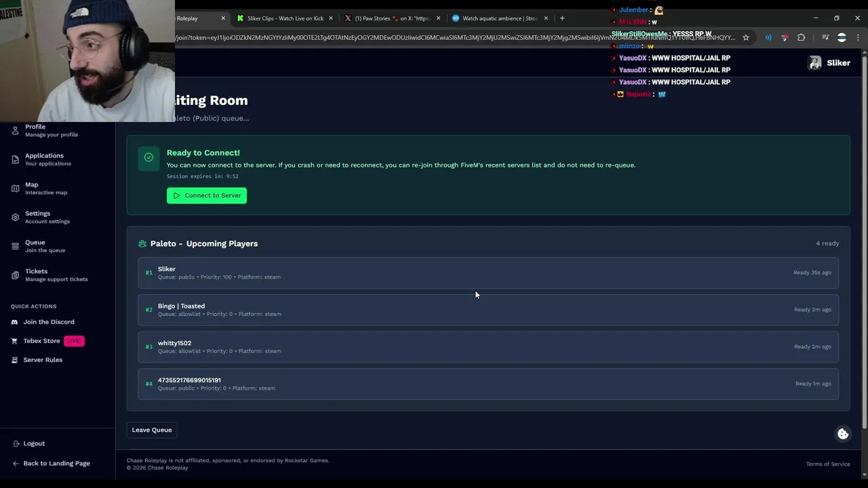
Task: Switch to Sliker Clips Kick tab
Action: click(x=285, y=18)
